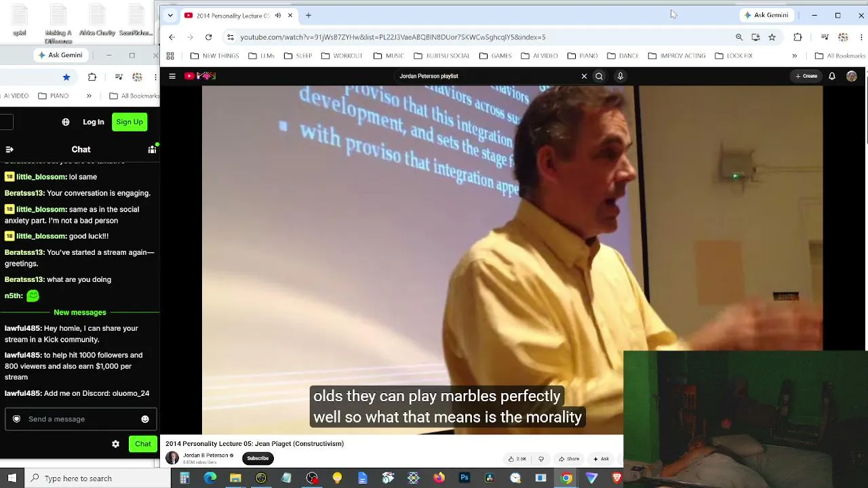Open the Jordan B Peterson channel link
This screenshot has width=868, height=488.
[x=206, y=455]
